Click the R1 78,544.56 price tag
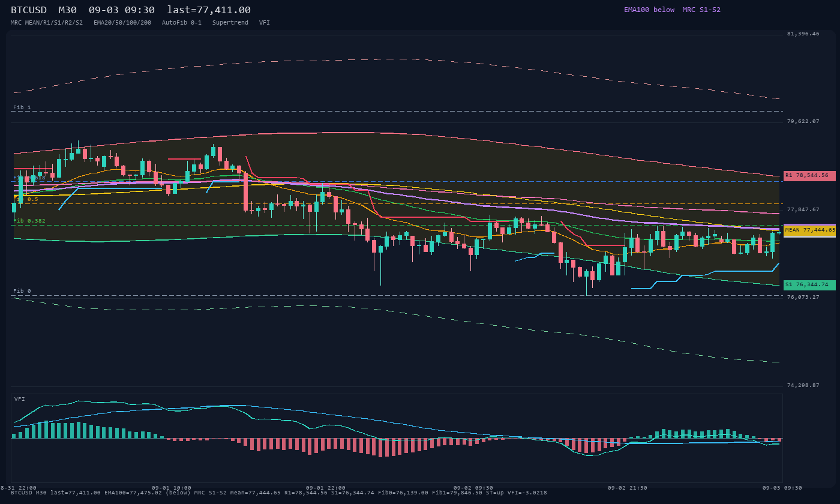This screenshot has width=840, height=504. pos(809,176)
